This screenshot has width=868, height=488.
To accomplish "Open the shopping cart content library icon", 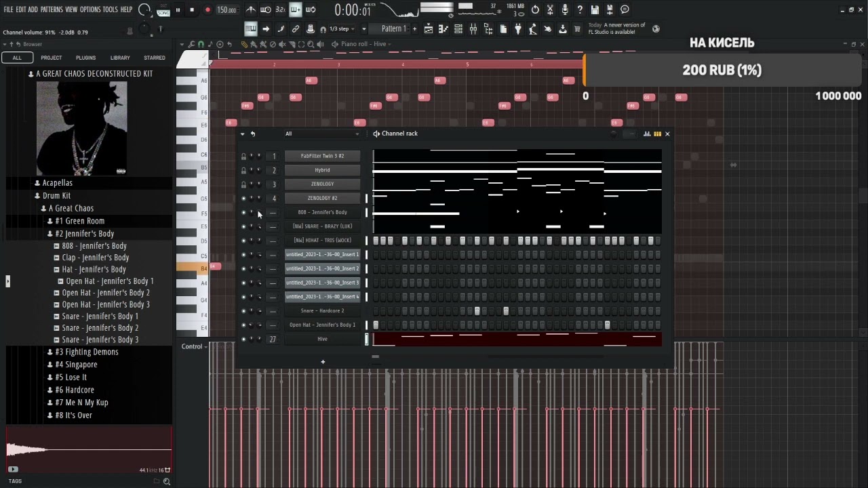I will (577, 29).
